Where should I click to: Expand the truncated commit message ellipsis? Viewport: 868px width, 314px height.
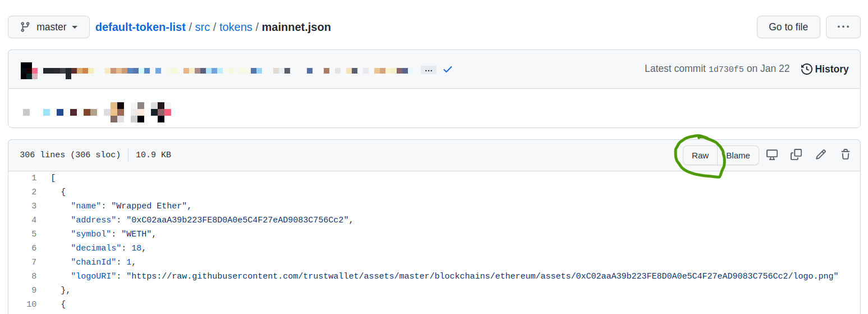point(428,70)
